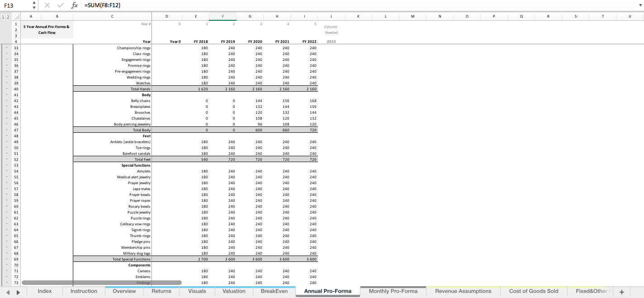The width and height of the screenshot is (644, 298).
Task: Go to the Index sheet tab
Action: (x=44, y=291)
